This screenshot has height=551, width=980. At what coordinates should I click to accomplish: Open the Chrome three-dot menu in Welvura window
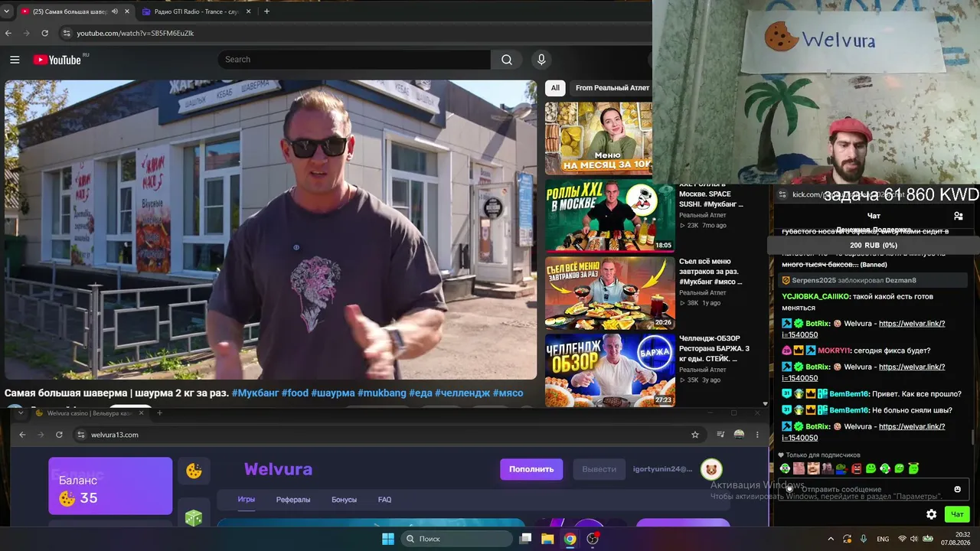pos(757,435)
